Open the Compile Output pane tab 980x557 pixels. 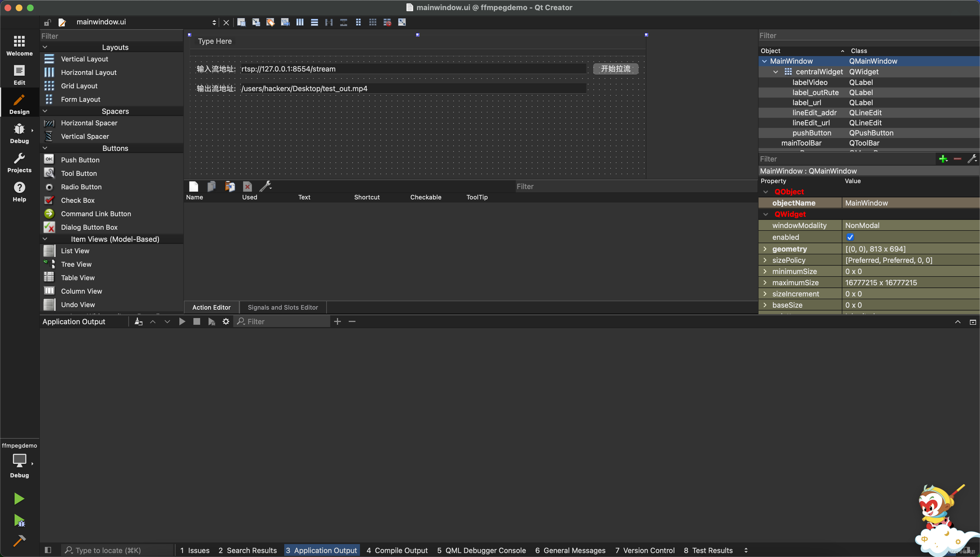click(x=397, y=550)
